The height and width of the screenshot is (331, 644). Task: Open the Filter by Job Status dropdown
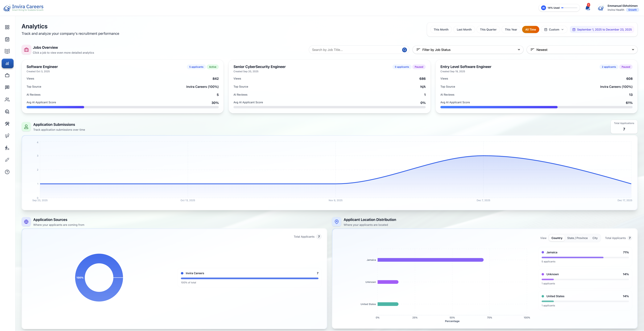[468, 50]
